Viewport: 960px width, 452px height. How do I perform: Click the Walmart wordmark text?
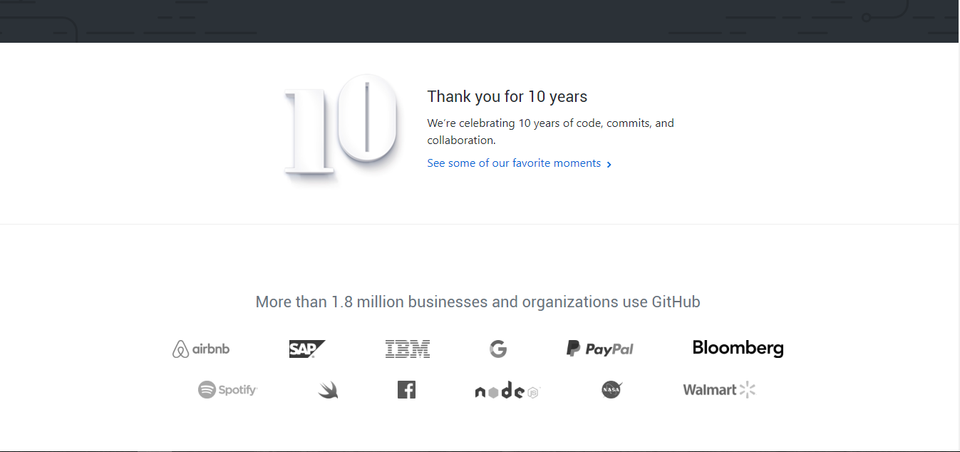coord(710,390)
